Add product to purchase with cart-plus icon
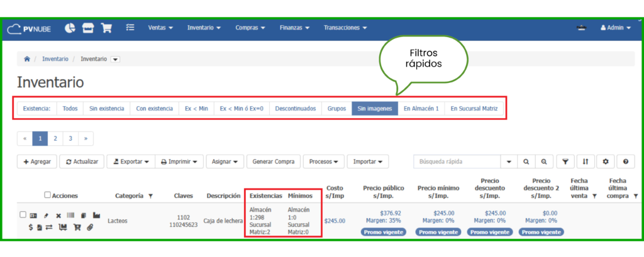 (77, 227)
